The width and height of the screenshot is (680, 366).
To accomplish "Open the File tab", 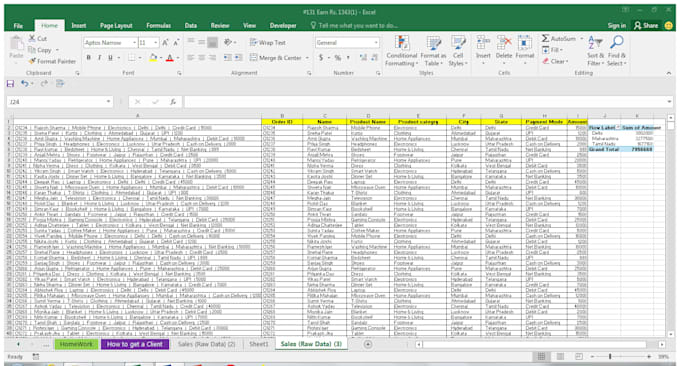I will 18,26.
